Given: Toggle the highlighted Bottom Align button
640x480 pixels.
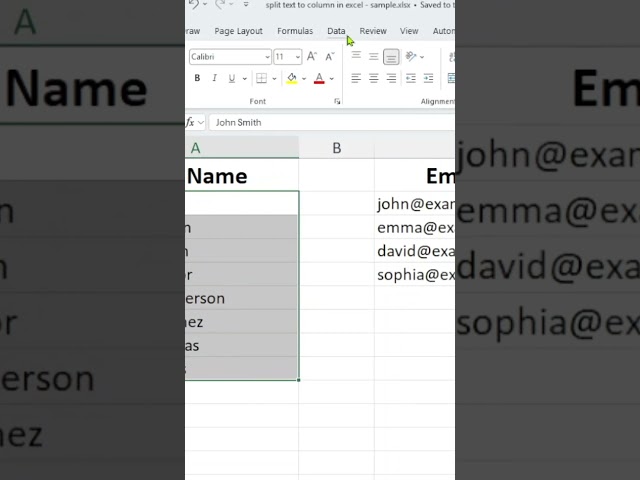Looking at the screenshot, I should [x=391, y=57].
